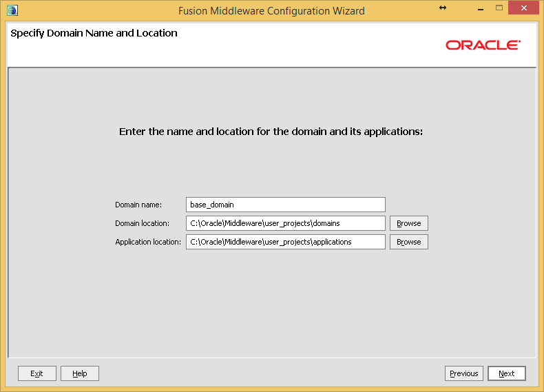Click into the Domain location field
This screenshot has width=544, height=392.
[x=286, y=223]
